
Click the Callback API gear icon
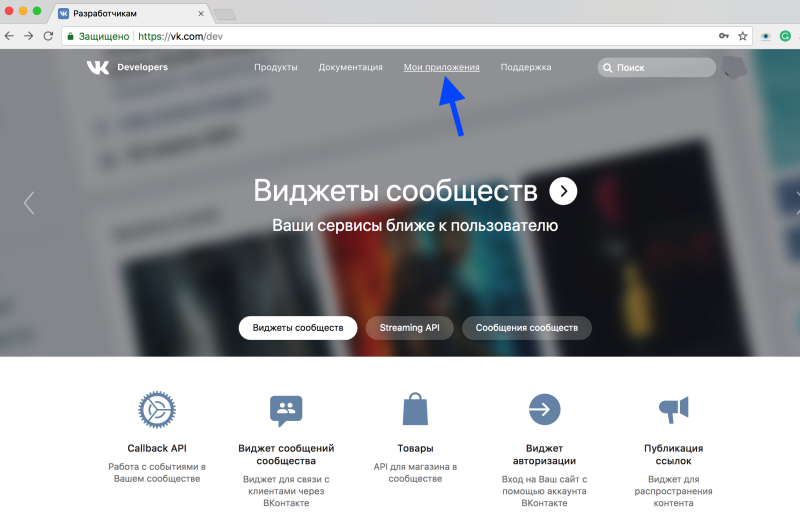(x=157, y=409)
